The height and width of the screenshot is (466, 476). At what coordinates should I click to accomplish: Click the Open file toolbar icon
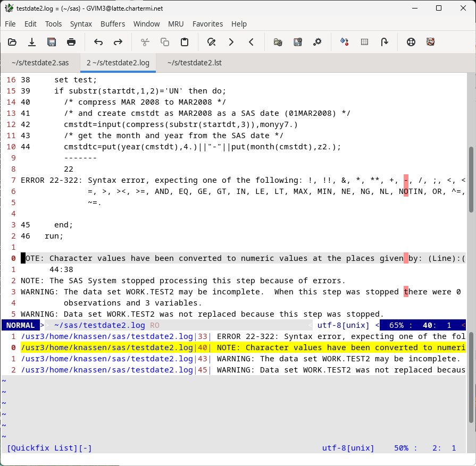click(x=12, y=42)
